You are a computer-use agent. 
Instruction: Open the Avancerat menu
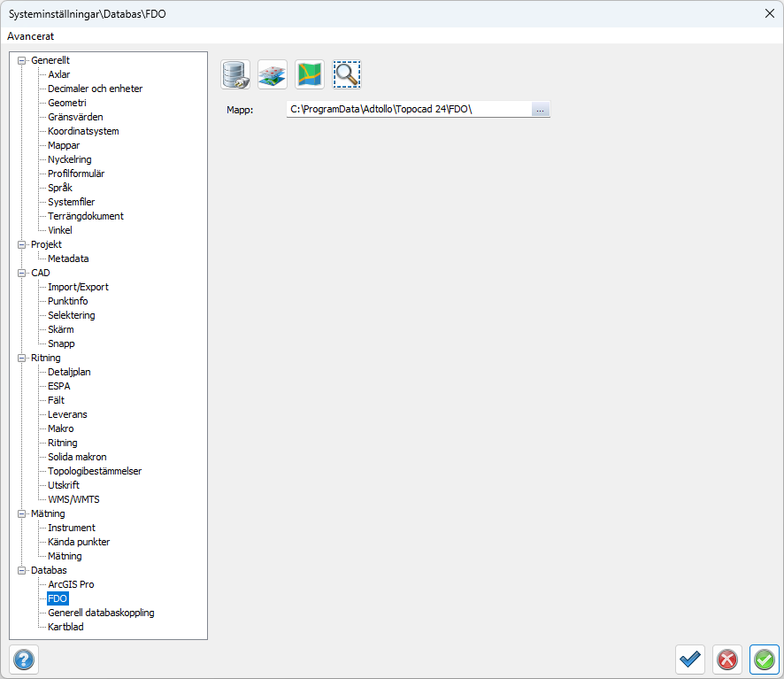[31, 36]
